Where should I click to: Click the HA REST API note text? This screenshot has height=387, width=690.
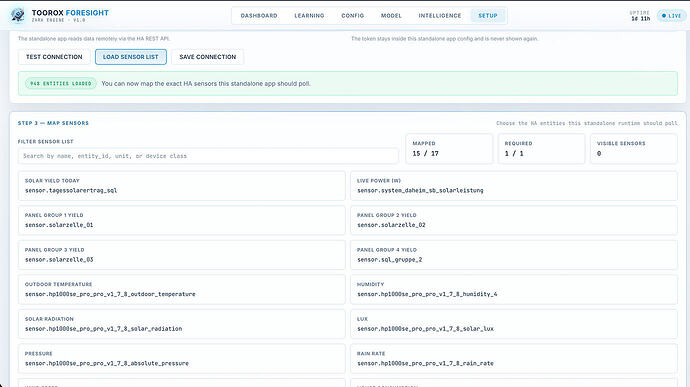94,39
